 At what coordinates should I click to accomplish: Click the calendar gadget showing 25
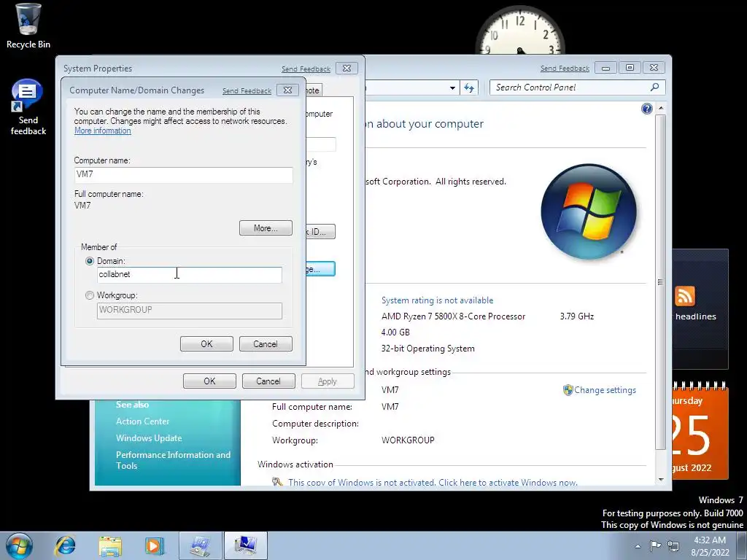[x=700, y=431]
